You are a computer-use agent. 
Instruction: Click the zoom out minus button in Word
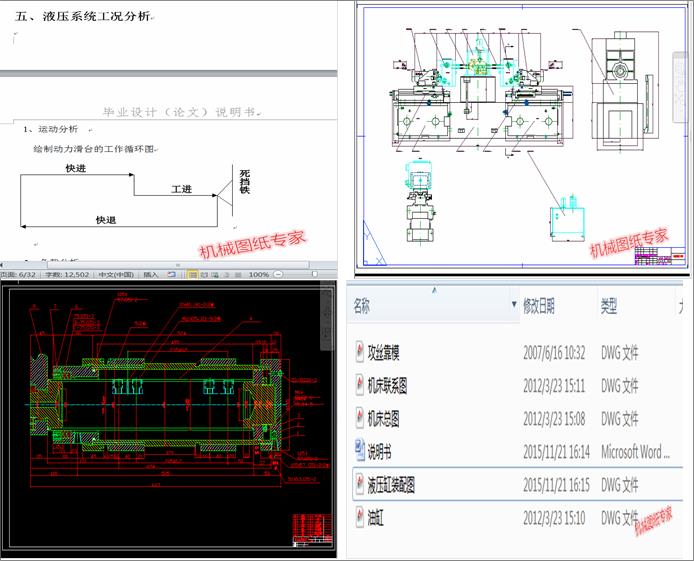pyautogui.click(x=278, y=274)
